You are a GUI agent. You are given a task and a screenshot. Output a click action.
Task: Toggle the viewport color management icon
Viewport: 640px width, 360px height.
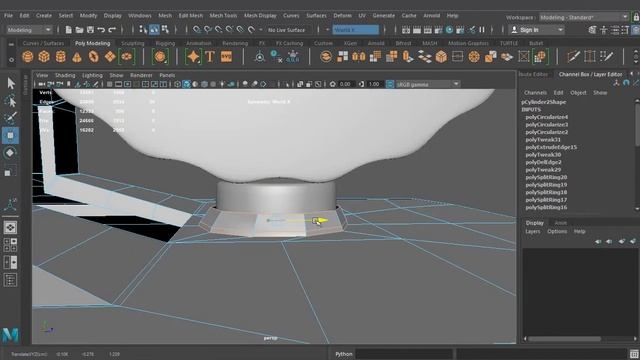pos(390,84)
